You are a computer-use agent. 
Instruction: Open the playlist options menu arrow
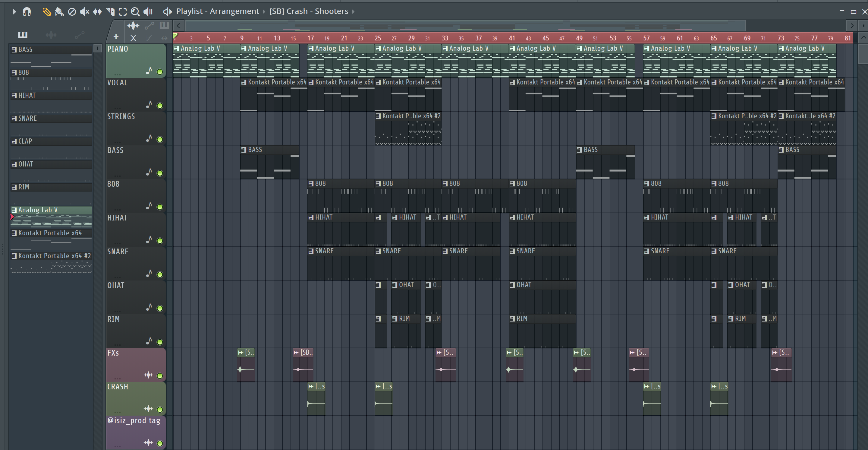(x=14, y=11)
